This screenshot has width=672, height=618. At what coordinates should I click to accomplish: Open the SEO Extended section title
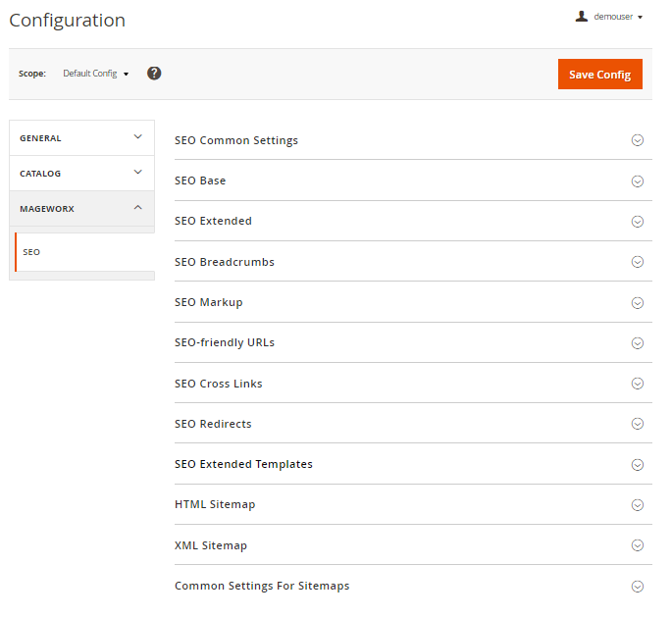[213, 222]
